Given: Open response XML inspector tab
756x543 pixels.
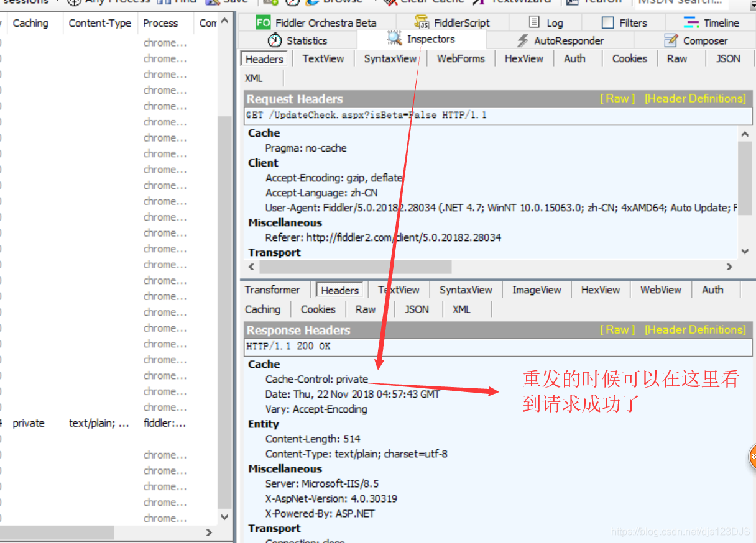Looking at the screenshot, I should coord(461,309).
